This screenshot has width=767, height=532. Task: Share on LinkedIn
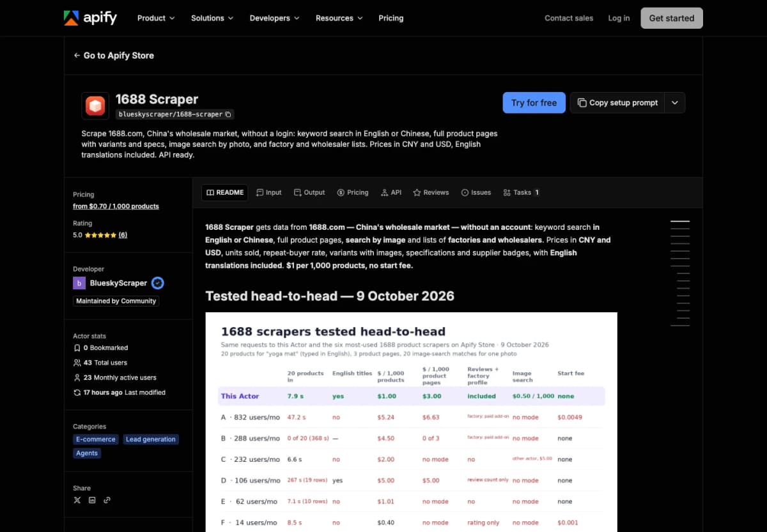click(92, 500)
